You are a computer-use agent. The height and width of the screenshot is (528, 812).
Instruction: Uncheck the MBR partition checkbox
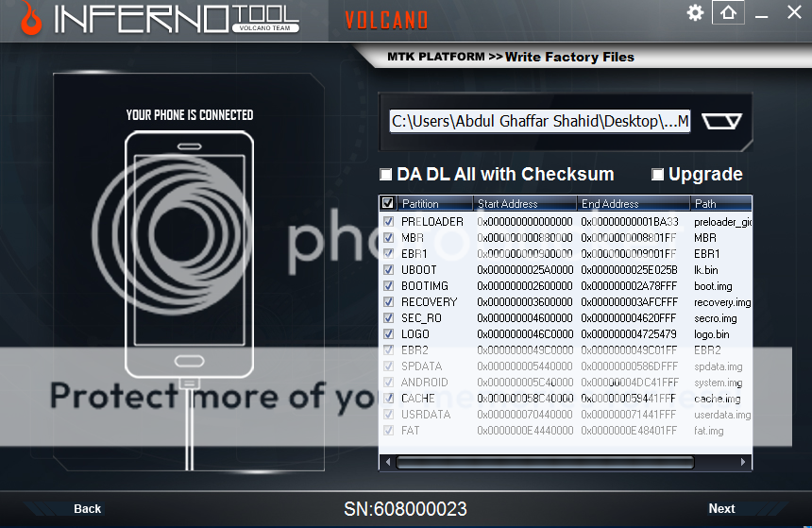(388, 237)
